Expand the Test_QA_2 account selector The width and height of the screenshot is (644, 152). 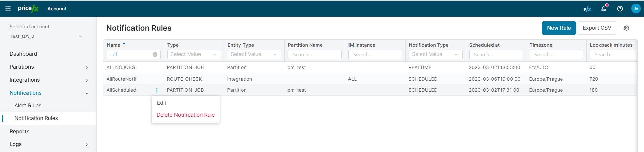(80, 36)
